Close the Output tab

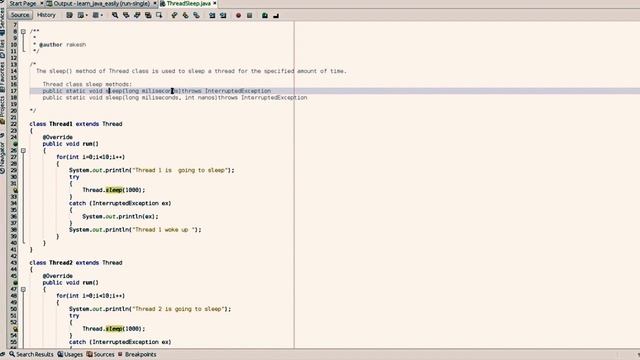click(155, 3)
